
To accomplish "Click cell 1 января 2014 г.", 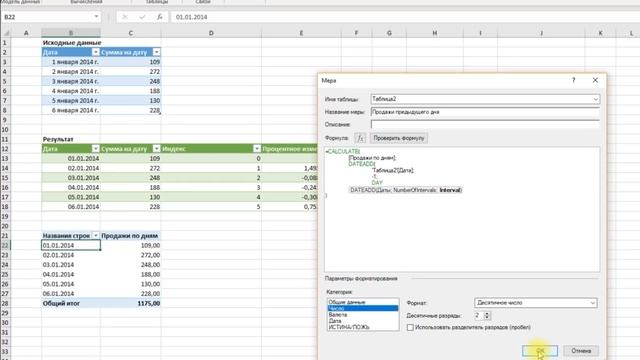I will click(x=71, y=62).
